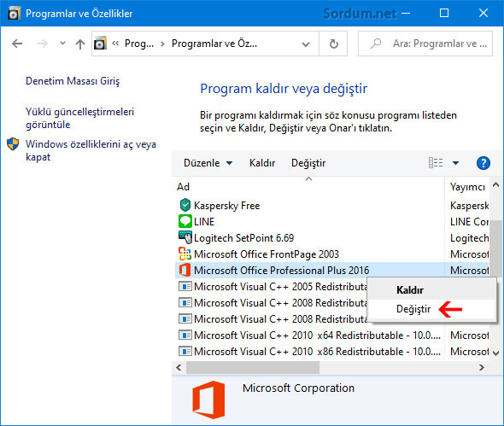Click the LINE Cor publisher cell
This screenshot has width=504, height=426.
tap(469, 221)
